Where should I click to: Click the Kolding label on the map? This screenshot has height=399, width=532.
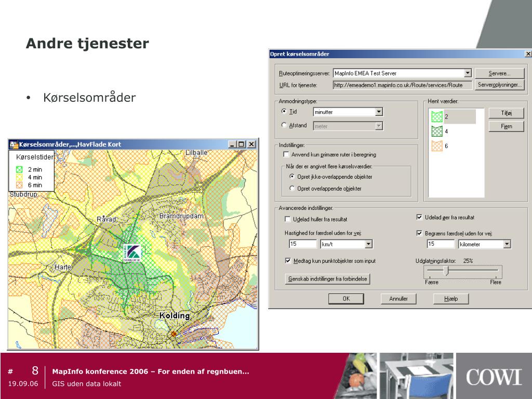tap(175, 315)
